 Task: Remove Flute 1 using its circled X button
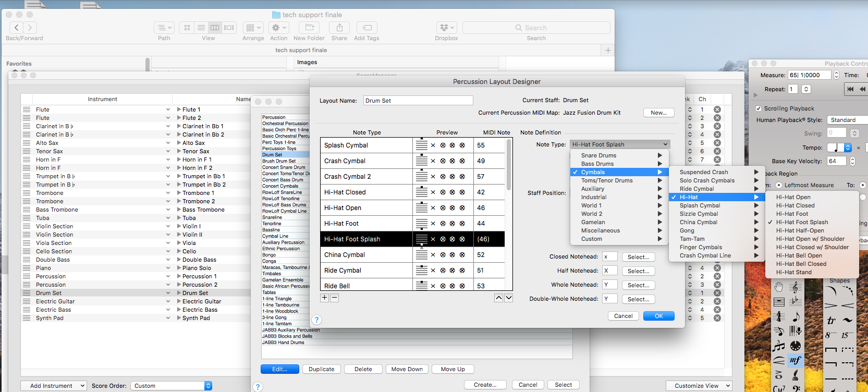[x=717, y=109]
